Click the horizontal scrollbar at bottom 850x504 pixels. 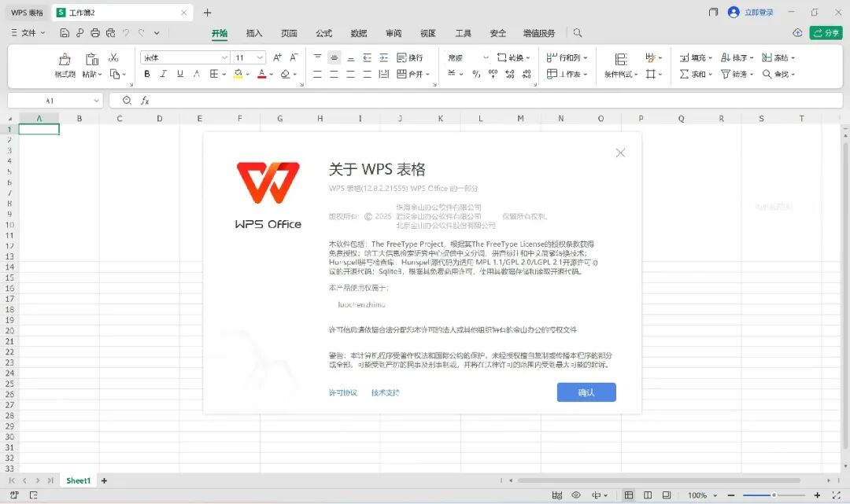tap(659, 480)
